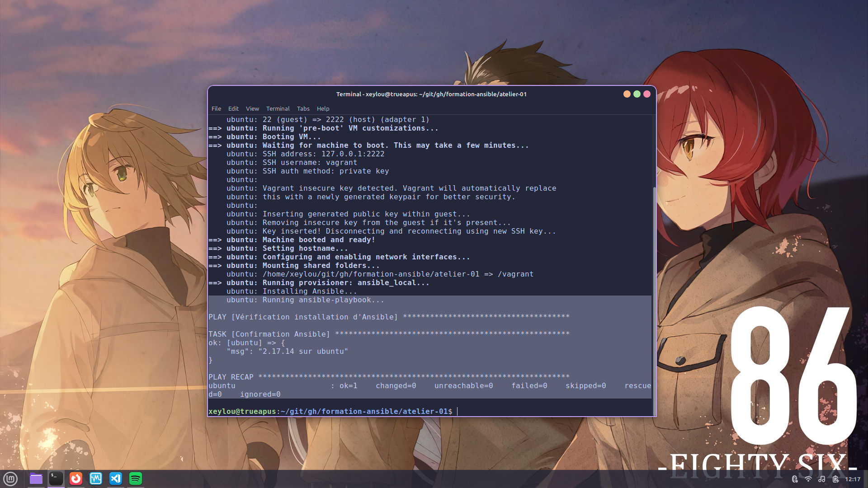Click 'Booting VM...' line
Image resolution: width=868 pixels, height=488 pixels.
pos(264,136)
